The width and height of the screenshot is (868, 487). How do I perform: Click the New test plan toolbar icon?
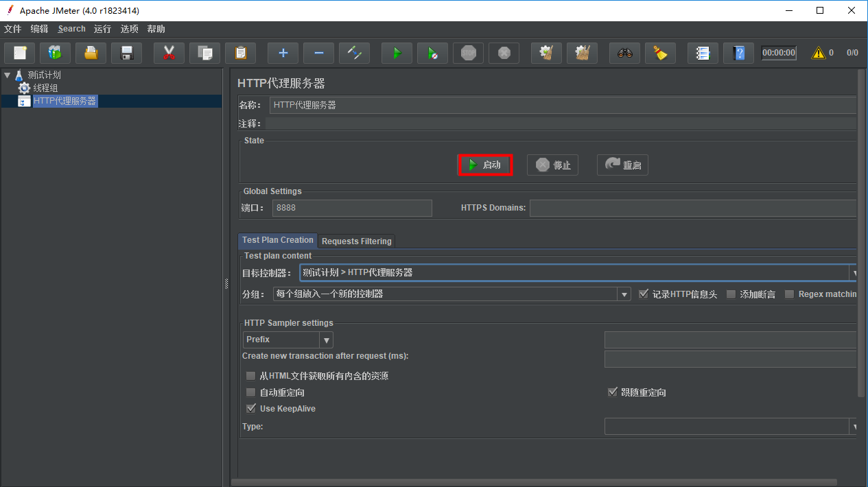[20, 53]
